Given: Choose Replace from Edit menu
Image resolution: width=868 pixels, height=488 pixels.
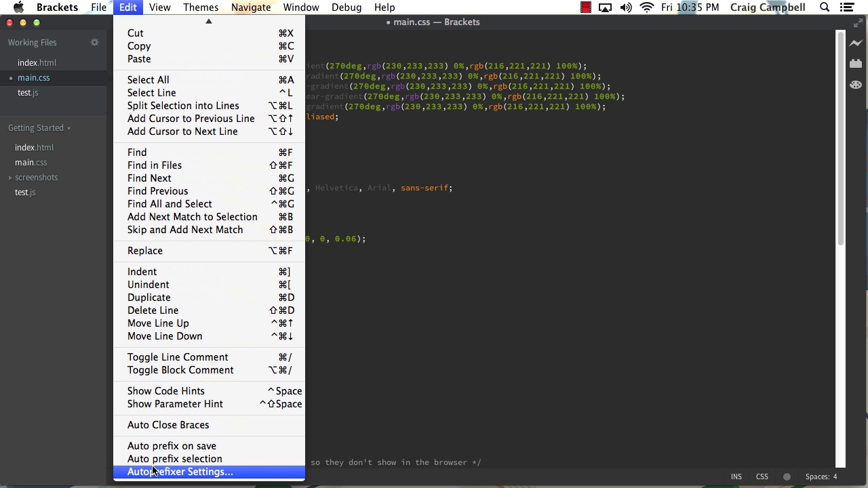Looking at the screenshot, I should [210, 251].
